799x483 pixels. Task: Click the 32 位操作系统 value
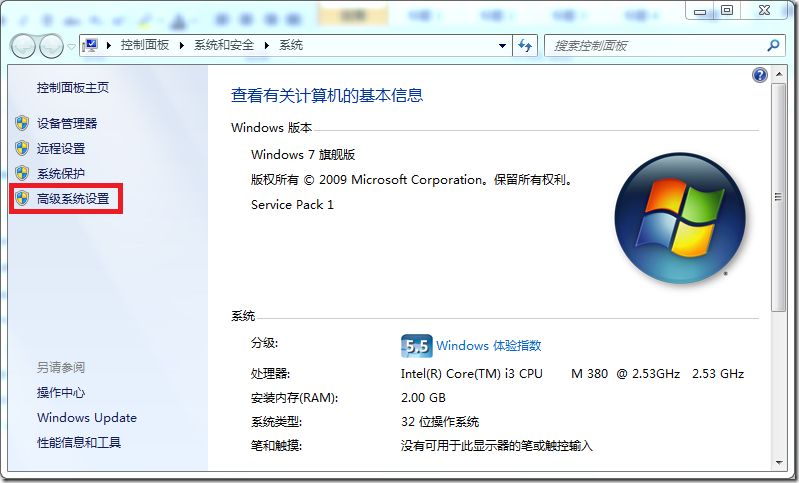440,422
